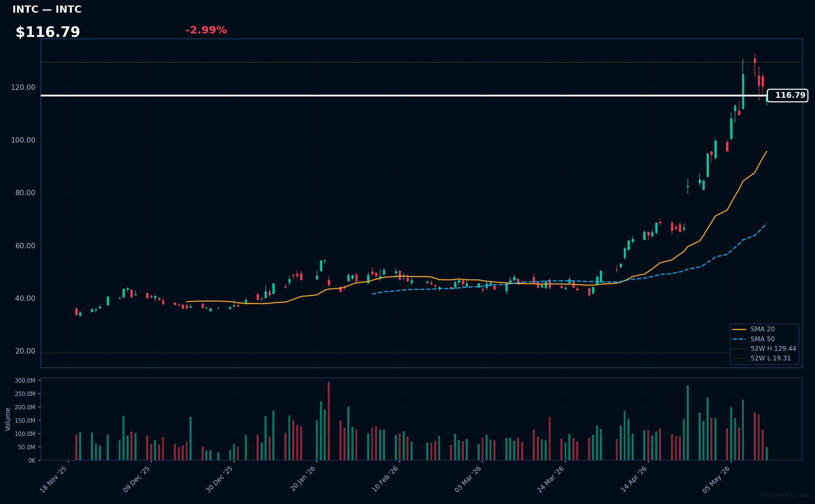Viewport: 815px width, 504px height.
Task: Click the 10 Feb '26 date label
Action: click(x=385, y=479)
